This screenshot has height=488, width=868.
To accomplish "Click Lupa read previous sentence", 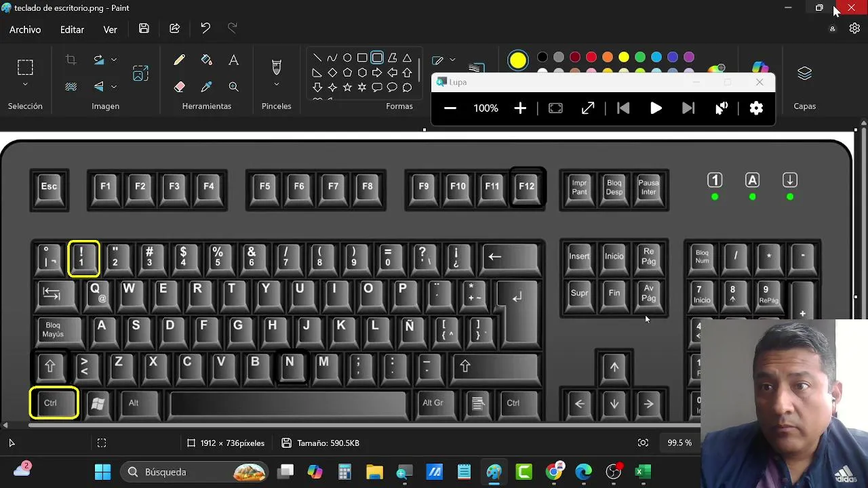I will pos(623,108).
